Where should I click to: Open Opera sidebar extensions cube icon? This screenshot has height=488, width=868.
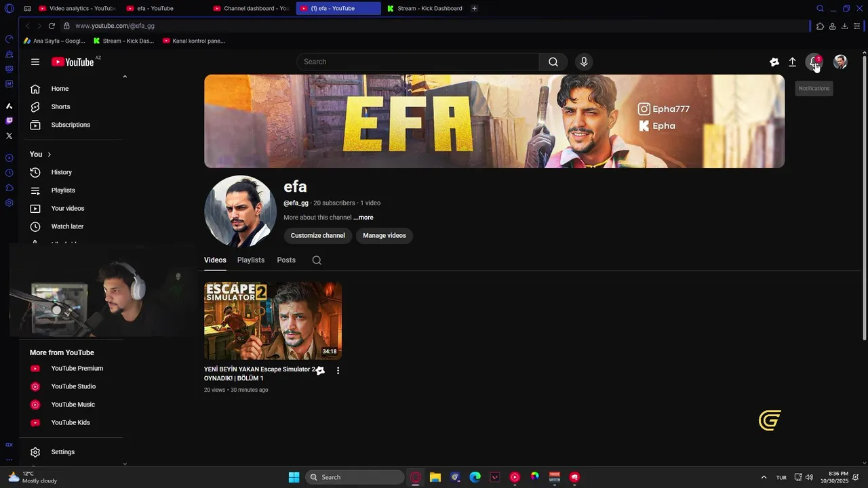[x=9, y=188]
